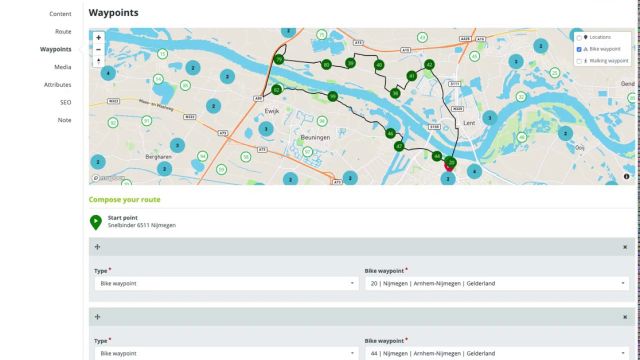Open the Attributes section
The height and width of the screenshot is (360, 640).
pyautogui.click(x=58, y=84)
